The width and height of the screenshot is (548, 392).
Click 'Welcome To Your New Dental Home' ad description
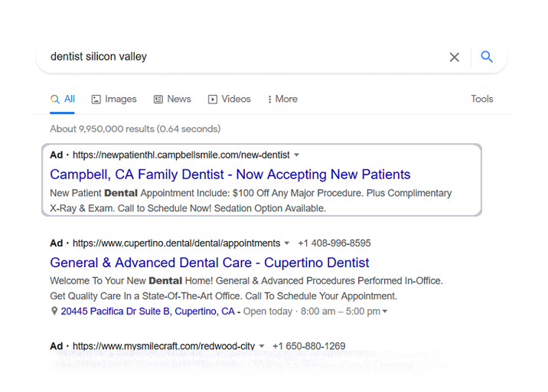tap(246, 289)
